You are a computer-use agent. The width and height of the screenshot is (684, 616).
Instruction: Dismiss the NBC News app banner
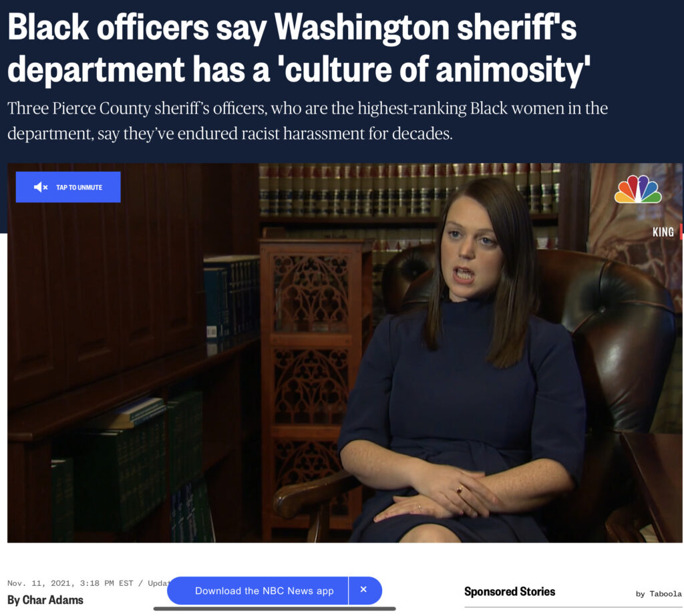(364, 590)
